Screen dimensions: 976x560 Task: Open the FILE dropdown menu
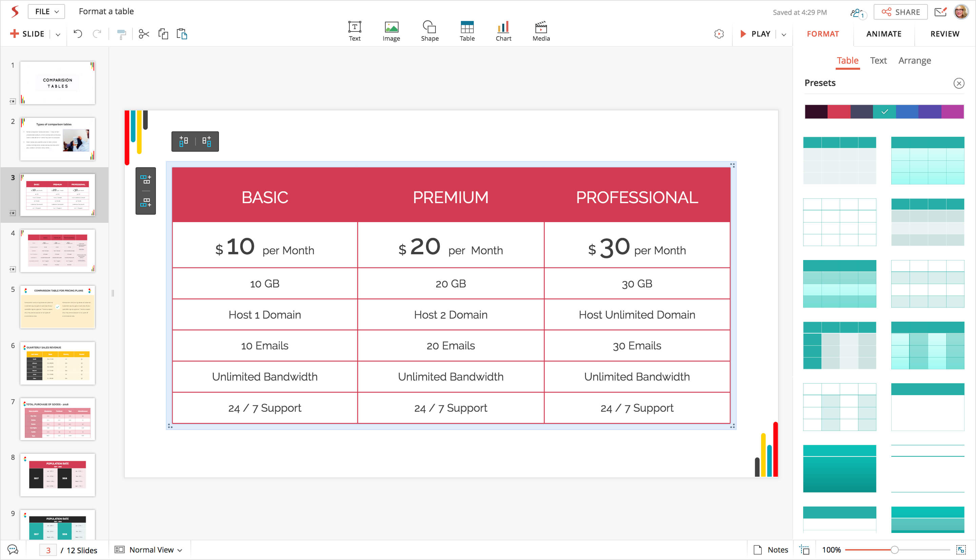coord(46,12)
